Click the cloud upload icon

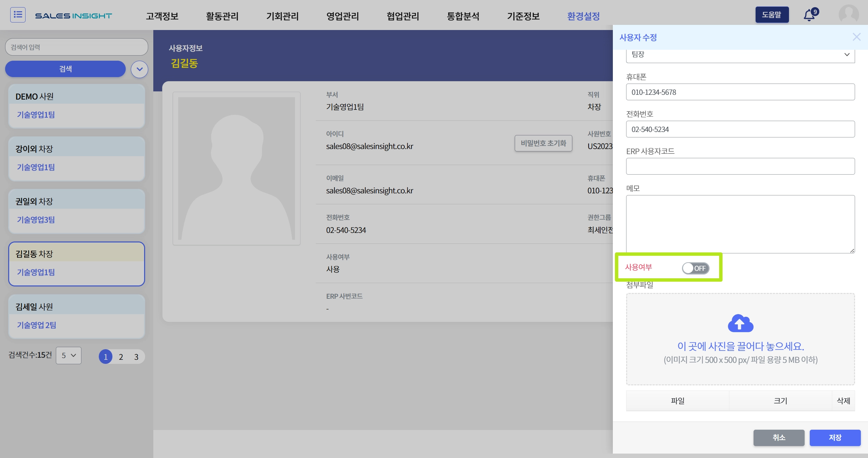pyautogui.click(x=740, y=323)
